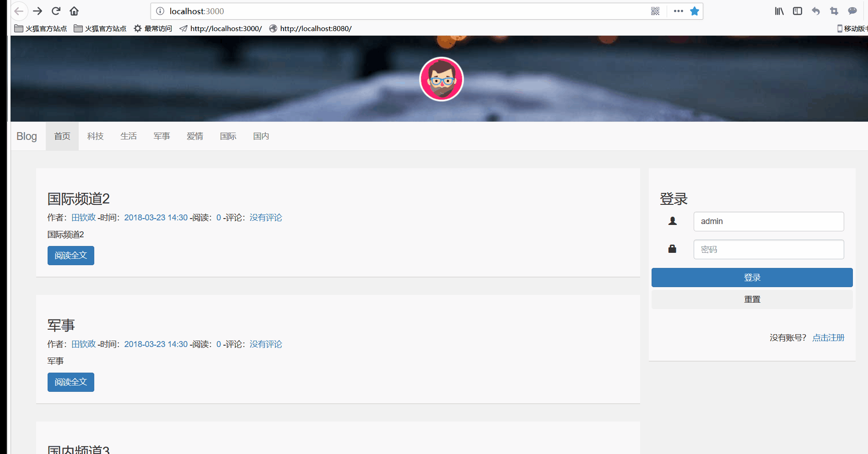Select the 国际 navigation tab
This screenshot has width=868, height=454.
pos(228,136)
